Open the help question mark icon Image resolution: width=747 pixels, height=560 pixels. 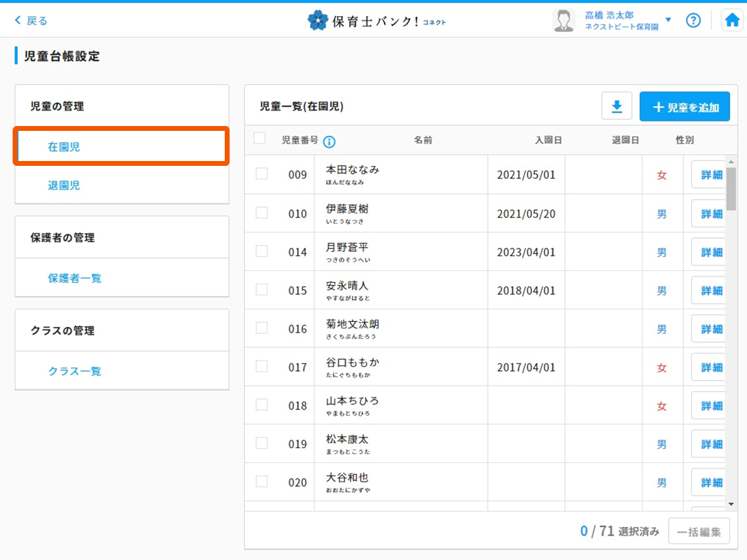693,20
